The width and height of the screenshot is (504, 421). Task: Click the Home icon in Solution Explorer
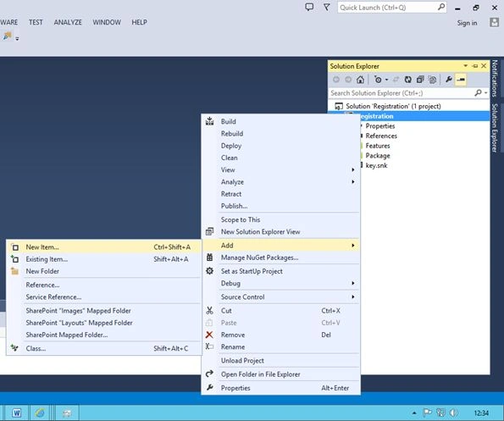tap(360, 80)
